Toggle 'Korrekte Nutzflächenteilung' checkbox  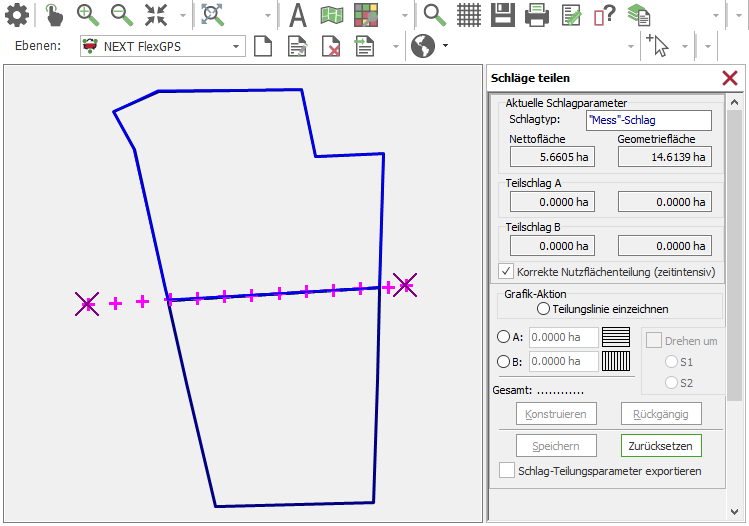tap(506, 271)
